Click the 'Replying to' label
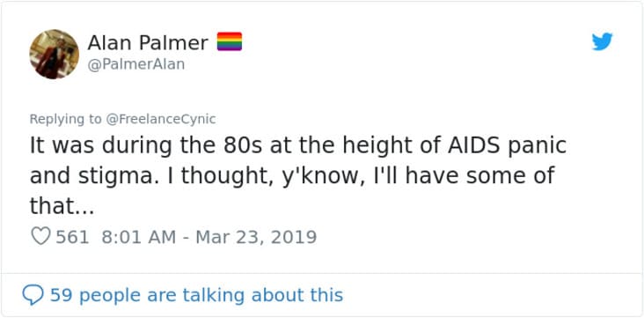Viewport: 644px width, 318px height. pyautogui.click(x=66, y=119)
